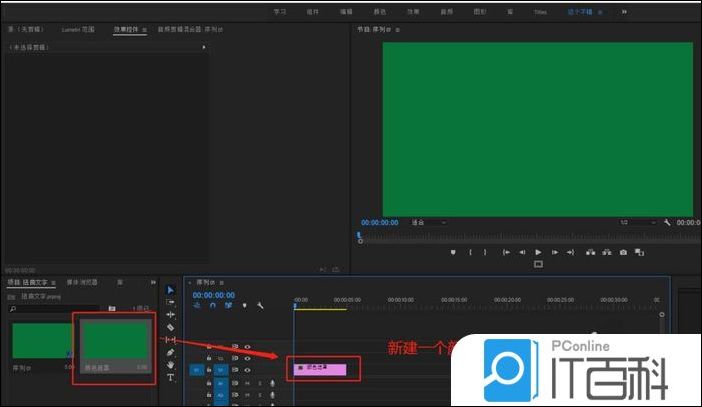Expand workspace overflow double-arrow menu
The height and width of the screenshot is (407, 702).
pyautogui.click(x=624, y=11)
